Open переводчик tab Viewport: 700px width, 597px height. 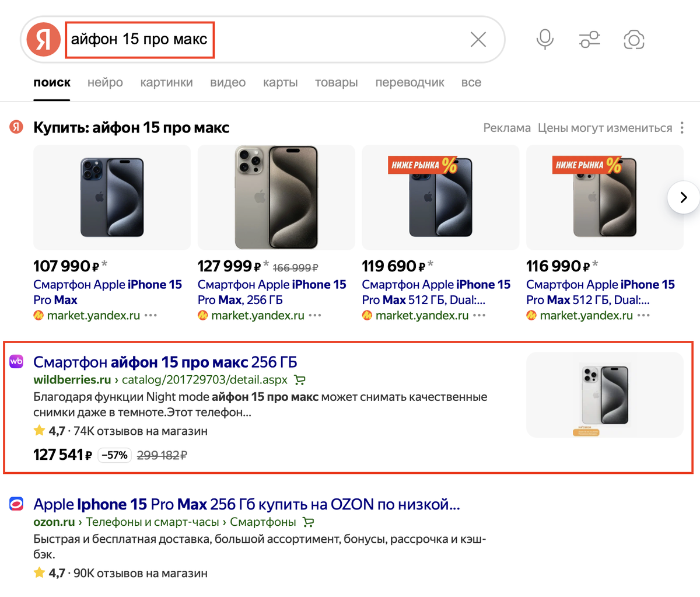[409, 83]
